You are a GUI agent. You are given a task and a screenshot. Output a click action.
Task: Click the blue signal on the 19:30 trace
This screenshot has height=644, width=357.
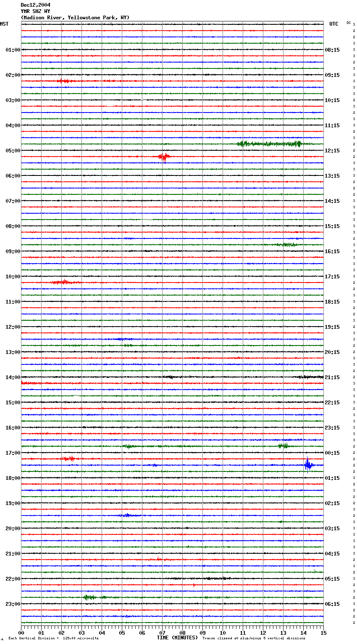pyautogui.click(x=128, y=515)
